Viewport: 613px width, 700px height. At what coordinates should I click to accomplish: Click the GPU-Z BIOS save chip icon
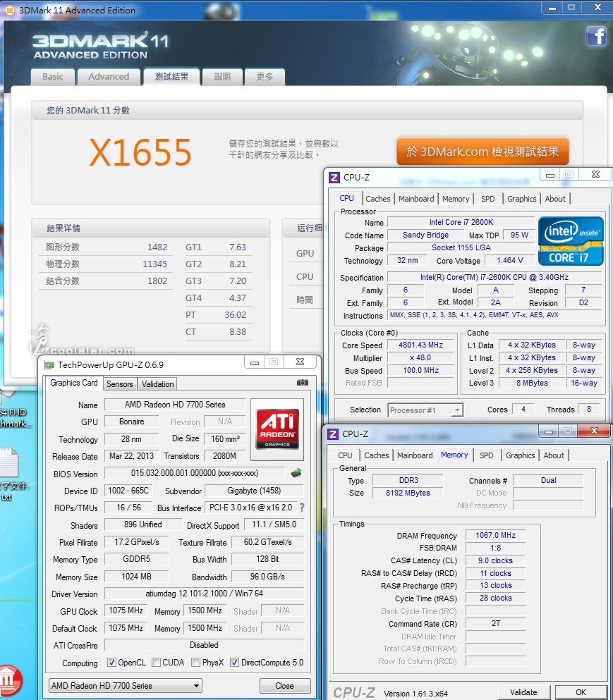296,473
